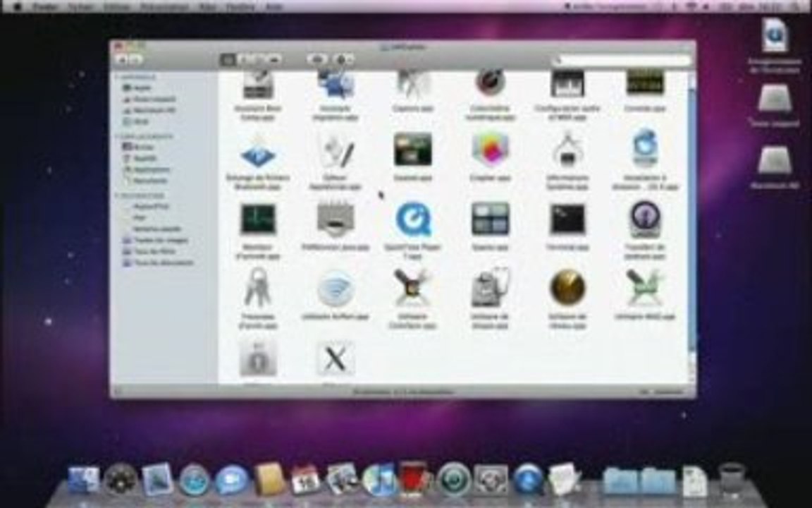Open the Terminal app in the Utilities window
Viewport: 812px width, 508px height.
[x=567, y=219]
